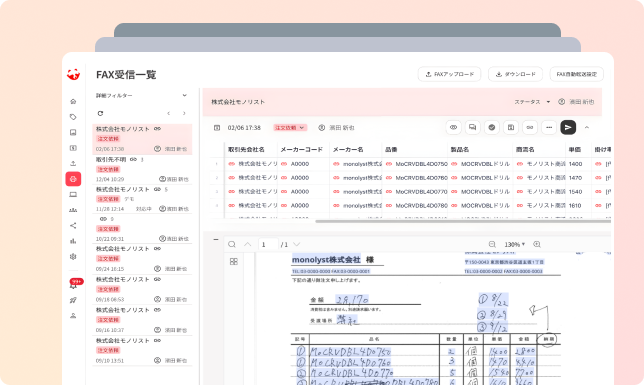Zoom out the fax document viewer
The image size is (644, 385).
tap(492, 244)
